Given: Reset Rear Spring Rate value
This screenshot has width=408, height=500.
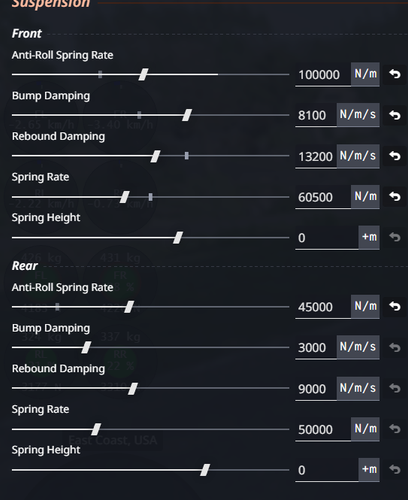Looking at the screenshot, I should [395, 429].
